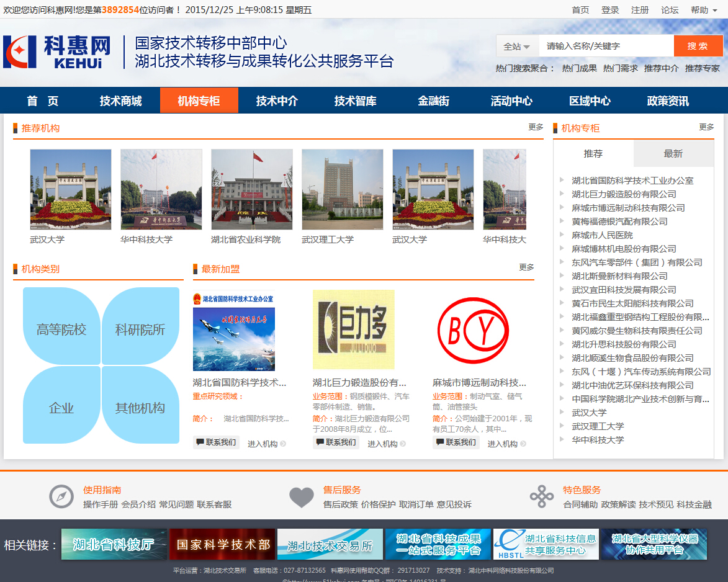The height and width of the screenshot is (582, 728).
Task: Select the 其他机构 category petal
Action: 140,405
